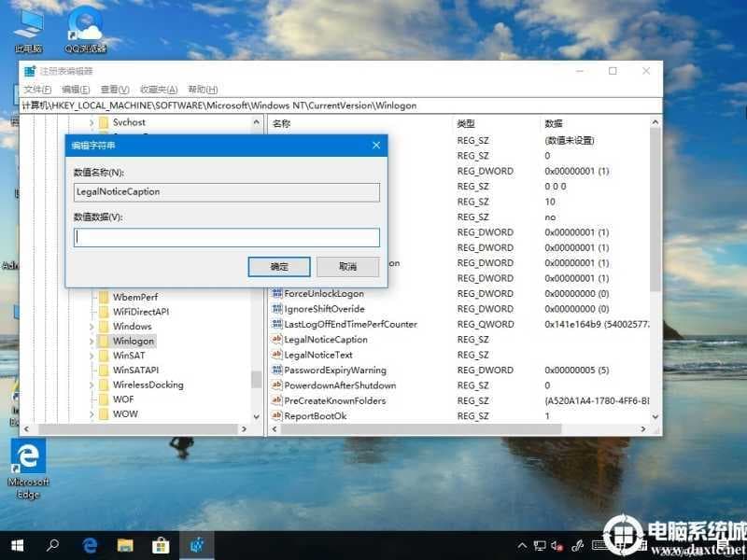Show hidden tray icons chevron

coord(522,546)
